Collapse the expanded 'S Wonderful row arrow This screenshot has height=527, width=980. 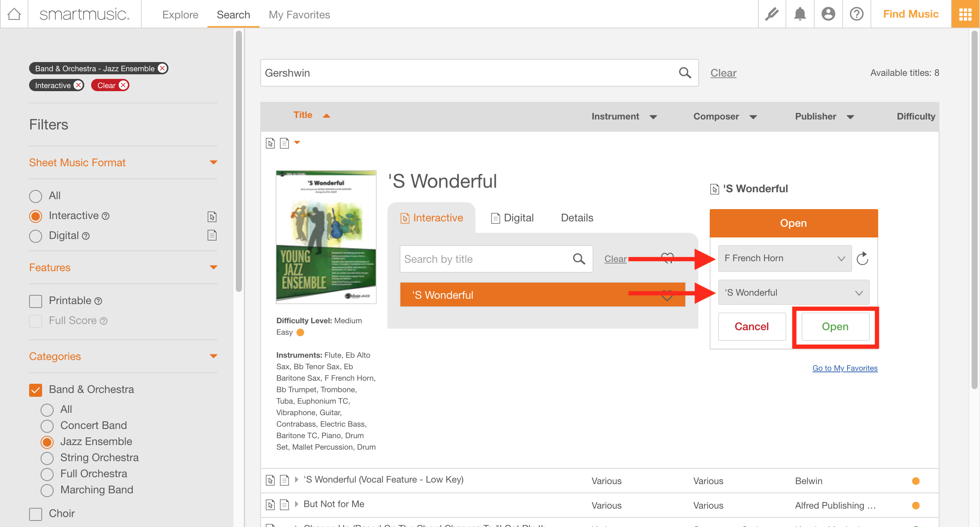(297, 142)
